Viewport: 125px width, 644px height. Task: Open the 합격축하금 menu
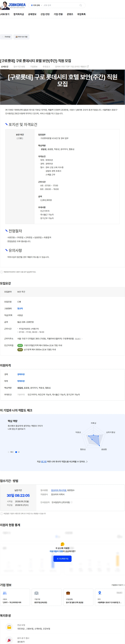pos(19,14)
